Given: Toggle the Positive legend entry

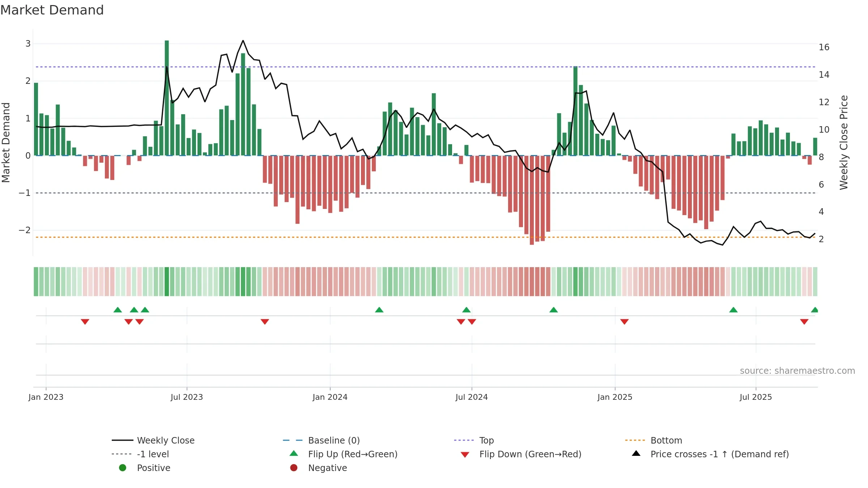Looking at the screenshot, I should [144, 468].
